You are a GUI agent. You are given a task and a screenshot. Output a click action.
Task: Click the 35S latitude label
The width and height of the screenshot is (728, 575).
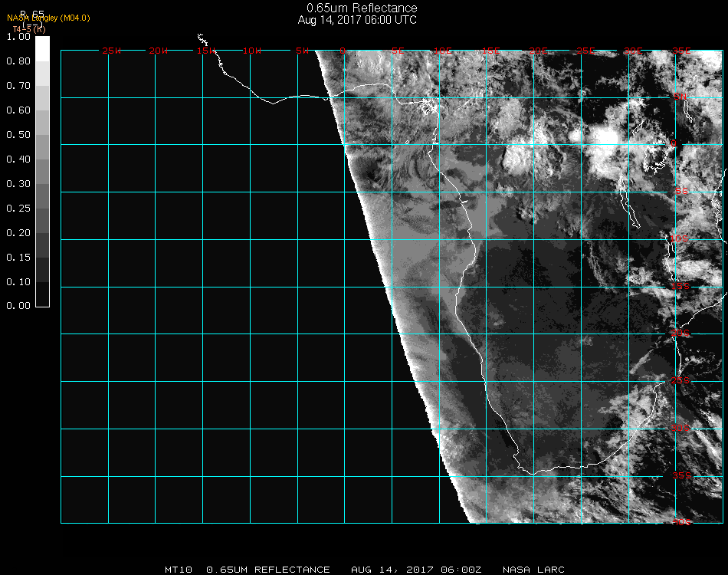(681, 475)
